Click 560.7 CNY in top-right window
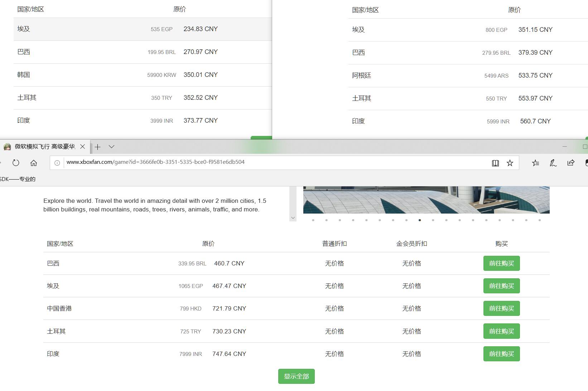The height and width of the screenshot is (391, 588). click(x=535, y=121)
